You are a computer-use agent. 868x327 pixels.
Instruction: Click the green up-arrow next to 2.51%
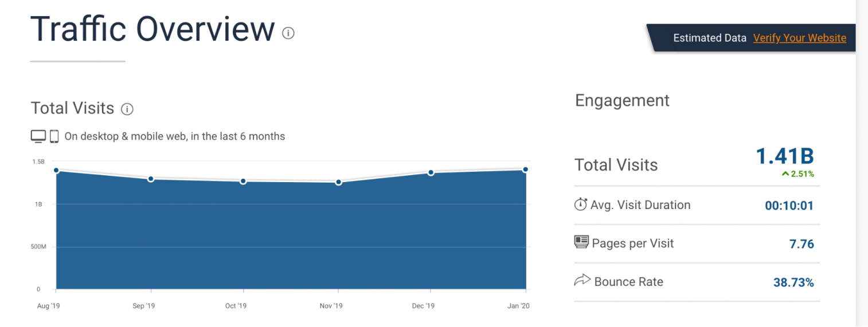pyautogui.click(x=785, y=174)
